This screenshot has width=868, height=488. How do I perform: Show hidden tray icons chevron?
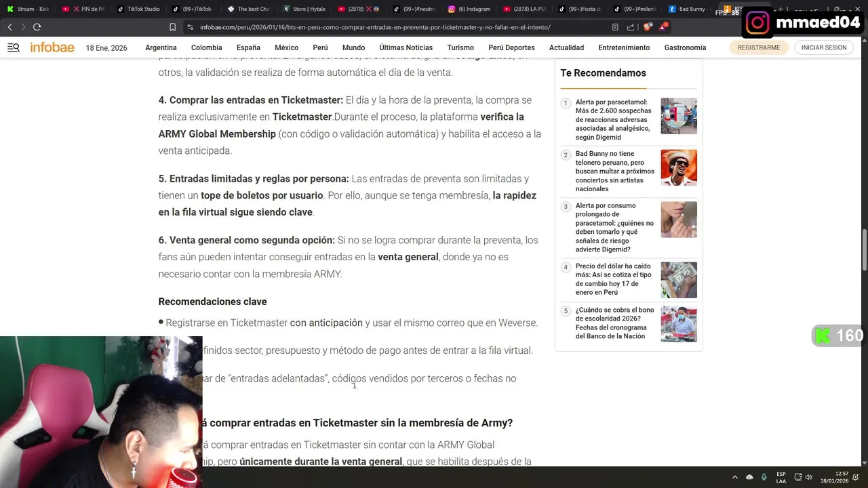735,477
